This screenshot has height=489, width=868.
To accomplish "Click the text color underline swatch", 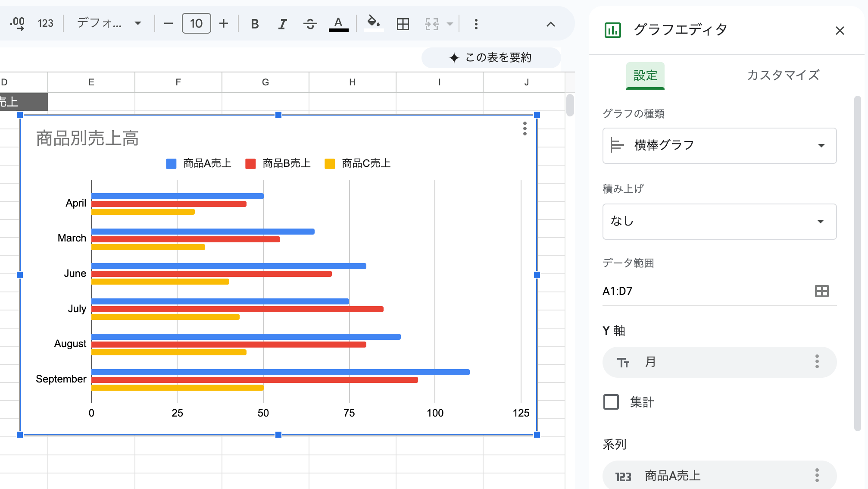I will [339, 24].
